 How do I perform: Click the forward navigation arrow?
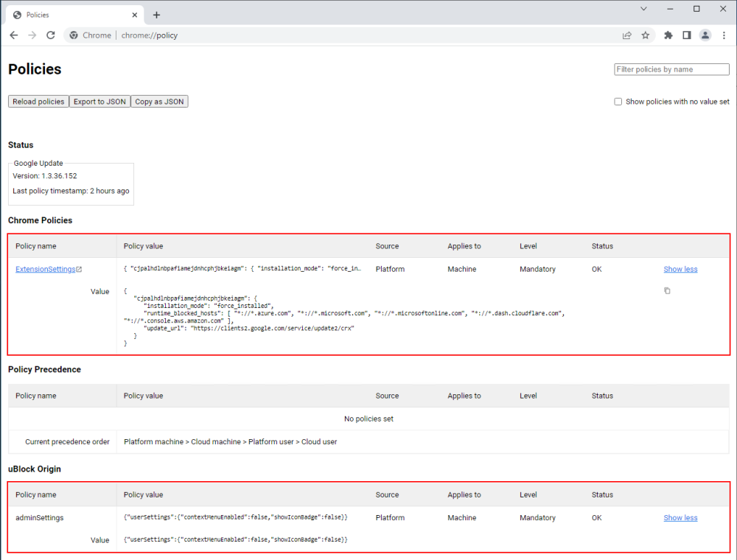coord(32,35)
